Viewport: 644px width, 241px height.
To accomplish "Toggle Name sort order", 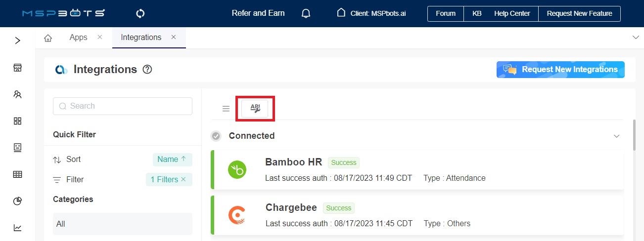I will coord(172,160).
